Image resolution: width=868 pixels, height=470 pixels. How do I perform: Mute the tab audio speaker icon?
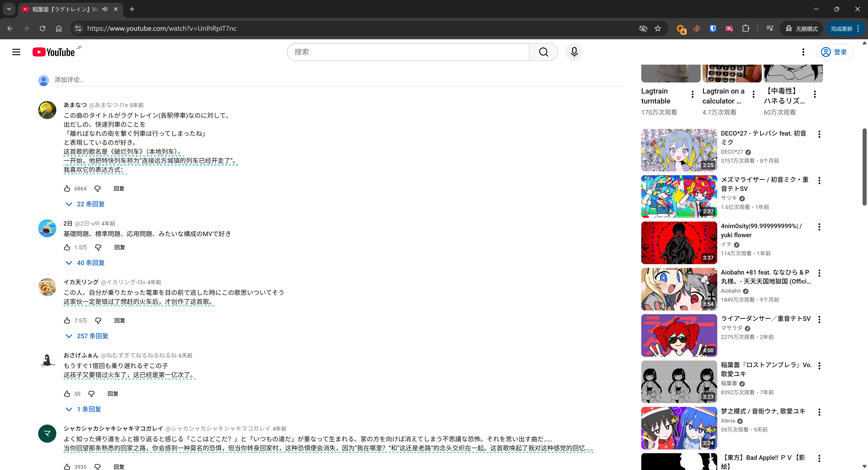(x=105, y=9)
